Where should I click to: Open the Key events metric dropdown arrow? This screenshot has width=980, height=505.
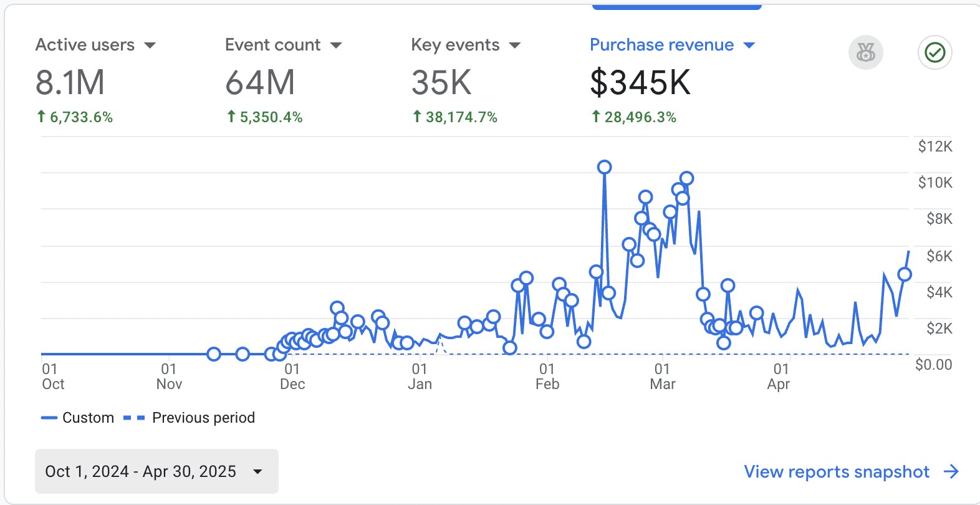(514, 46)
